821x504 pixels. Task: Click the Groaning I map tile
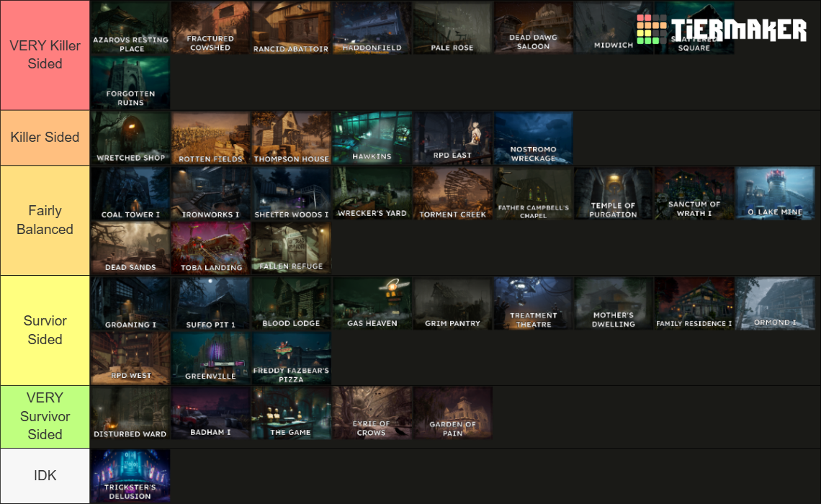click(x=130, y=303)
